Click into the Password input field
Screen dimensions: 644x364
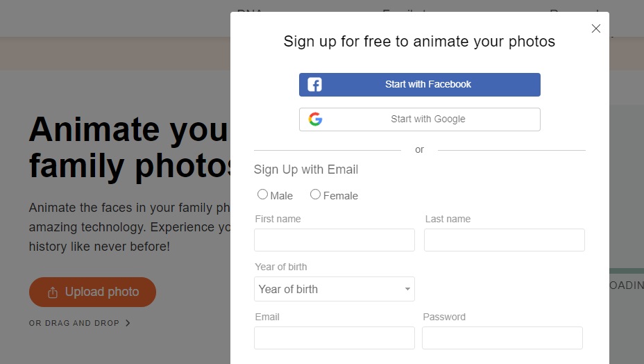point(502,338)
